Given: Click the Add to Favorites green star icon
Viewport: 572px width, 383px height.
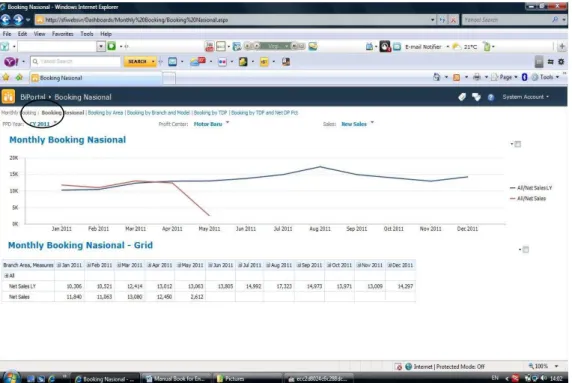Looking at the screenshot, I should [x=19, y=77].
